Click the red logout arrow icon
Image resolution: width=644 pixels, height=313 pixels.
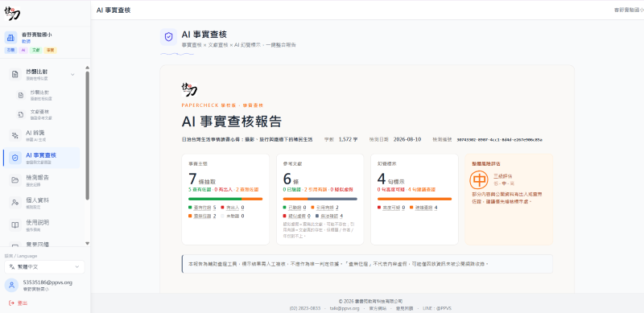[x=11, y=303]
